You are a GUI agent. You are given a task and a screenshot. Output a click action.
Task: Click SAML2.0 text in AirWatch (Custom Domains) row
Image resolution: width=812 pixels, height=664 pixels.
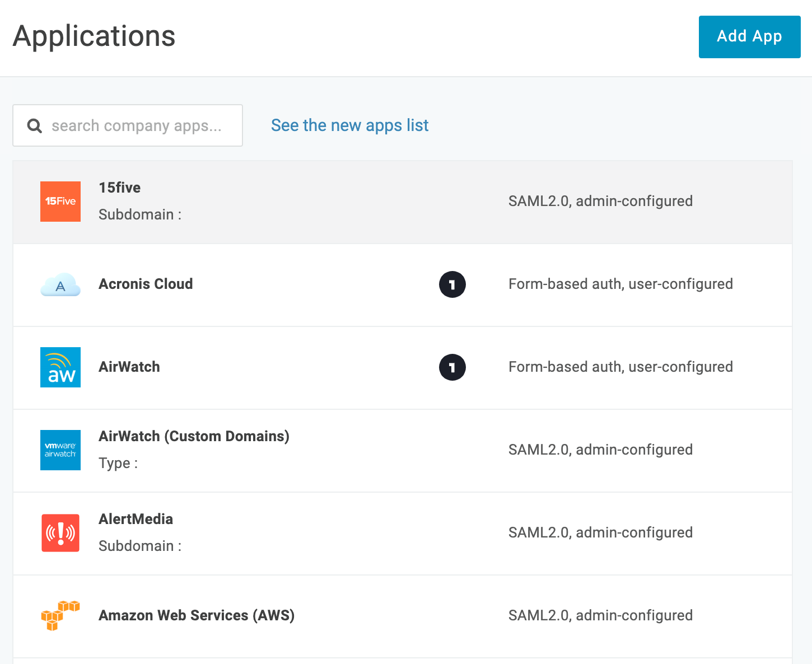pos(600,450)
